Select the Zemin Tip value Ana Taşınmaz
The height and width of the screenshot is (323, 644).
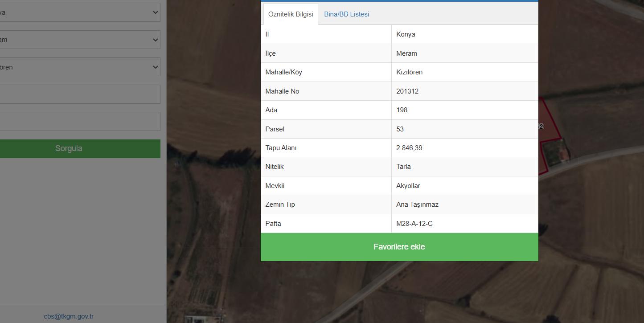tap(417, 204)
